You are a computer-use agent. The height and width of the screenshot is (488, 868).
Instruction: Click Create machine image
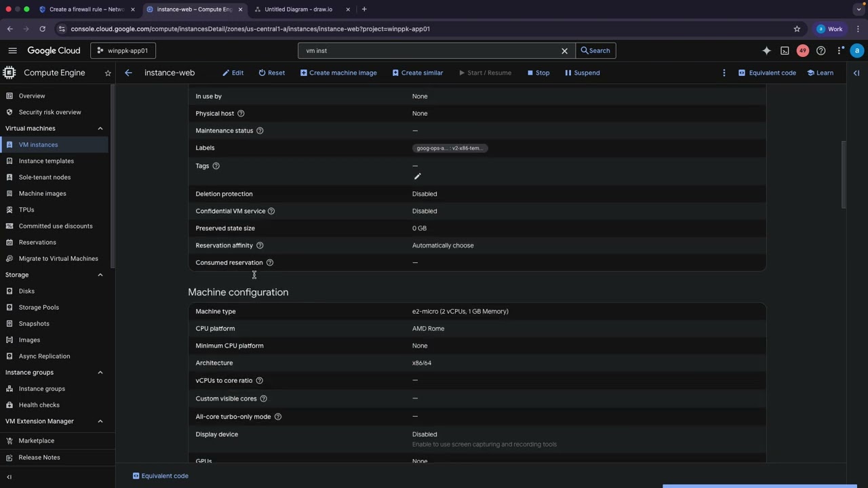tap(338, 73)
